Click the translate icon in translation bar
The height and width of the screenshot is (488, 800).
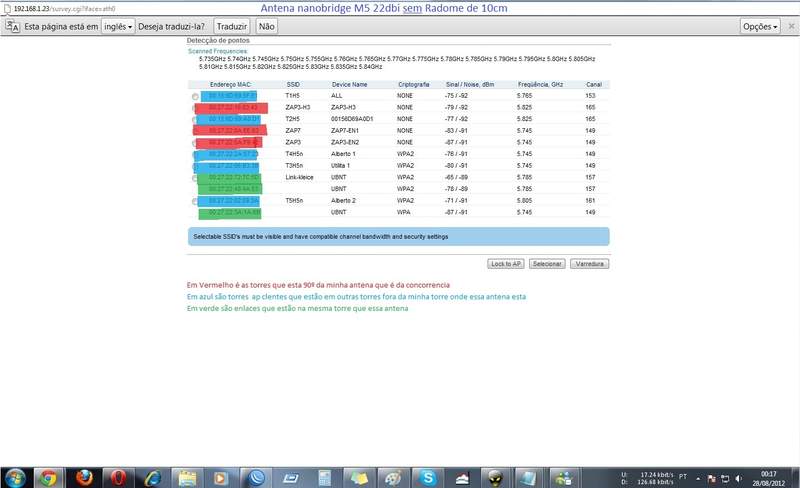click(13, 26)
